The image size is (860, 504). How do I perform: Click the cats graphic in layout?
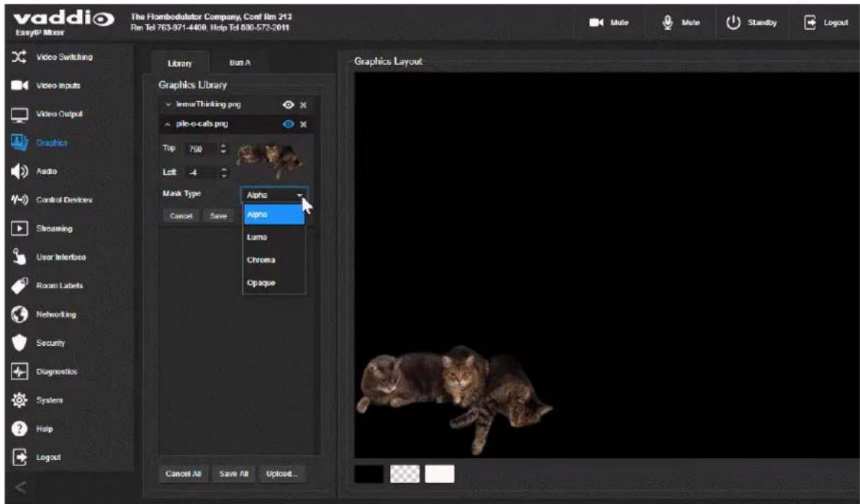tap(454, 399)
